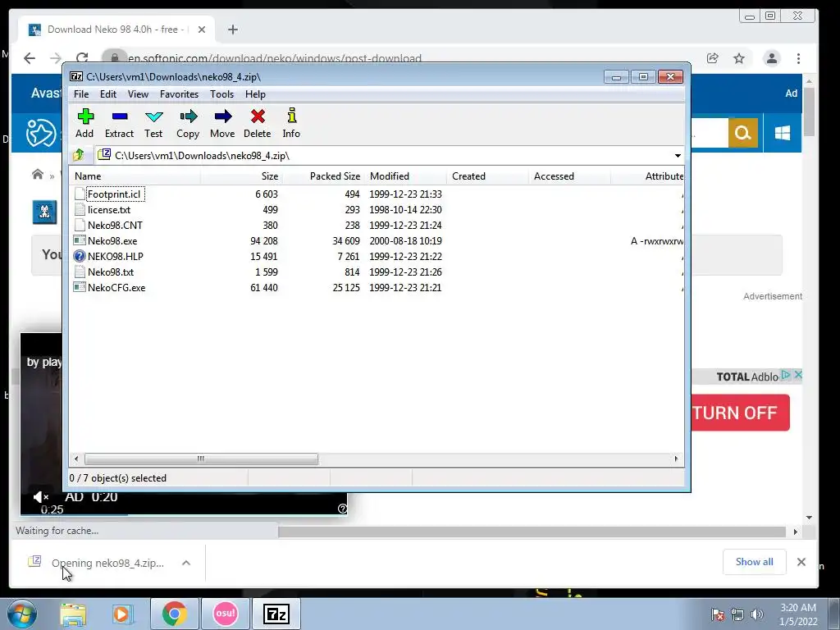Launch osu! from the taskbar
Screen dimensions: 840x630
point(225,614)
